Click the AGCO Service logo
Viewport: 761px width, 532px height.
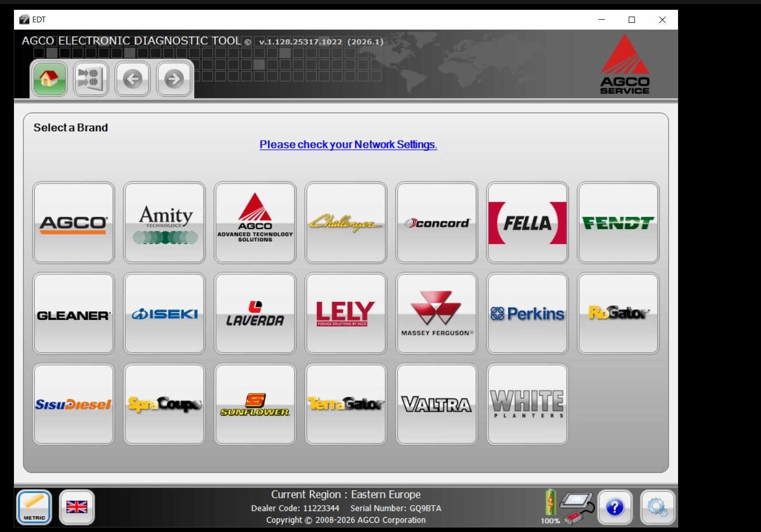625,64
